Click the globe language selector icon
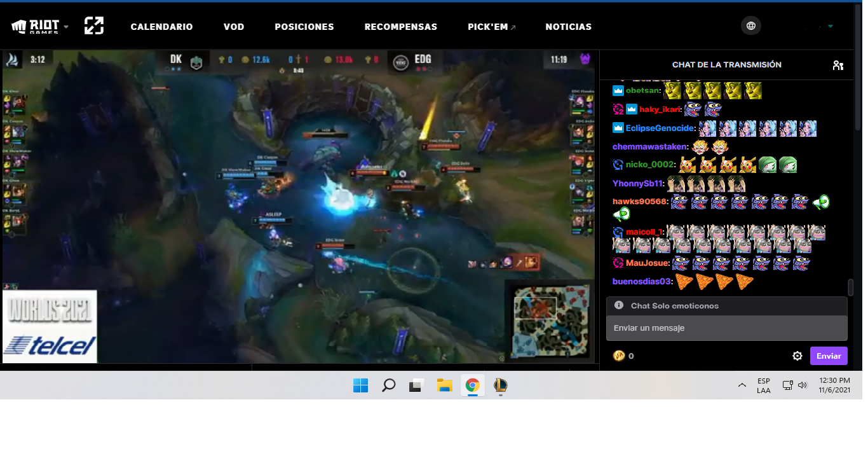The image size is (868, 463). (751, 26)
